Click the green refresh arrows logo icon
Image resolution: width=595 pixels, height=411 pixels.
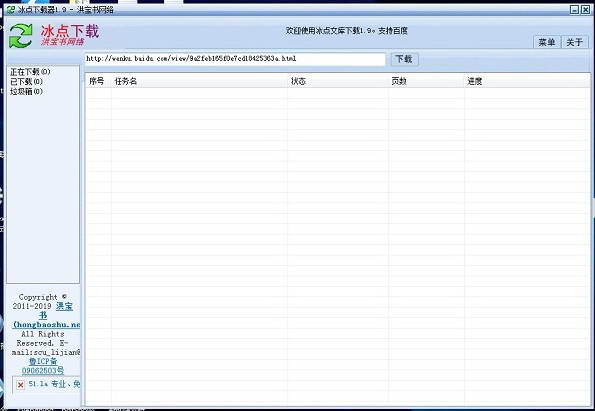(x=20, y=36)
